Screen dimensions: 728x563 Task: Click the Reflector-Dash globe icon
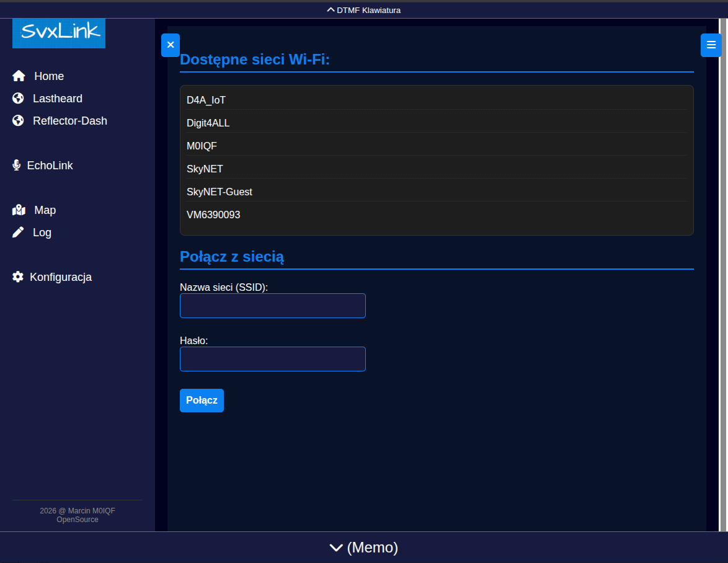click(x=18, y=121)
